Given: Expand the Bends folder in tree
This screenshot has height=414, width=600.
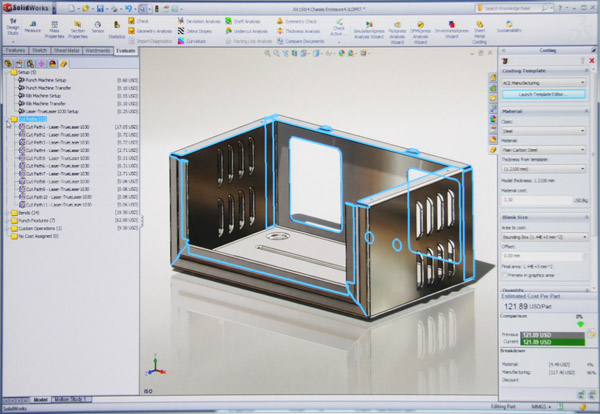Looking at the screenshot, I should (x=5, y=213).
